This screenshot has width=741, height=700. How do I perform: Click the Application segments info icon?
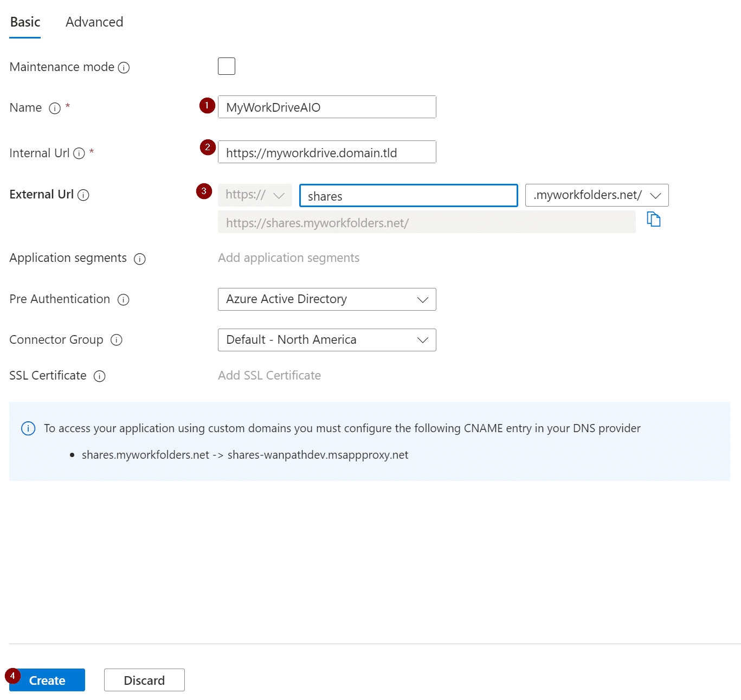pos(140,259)
